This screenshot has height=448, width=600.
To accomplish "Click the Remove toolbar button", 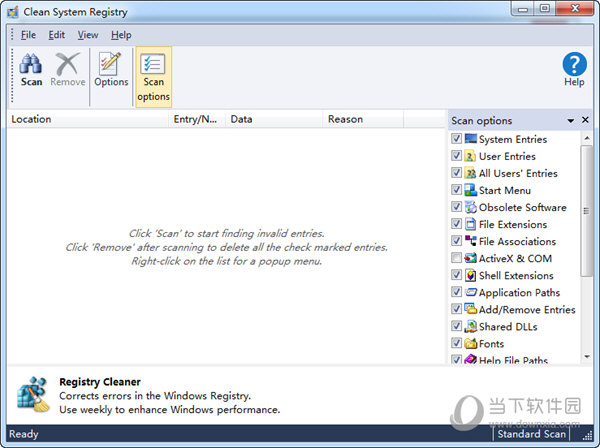I will pyautogui.click(x=68, y=70).
